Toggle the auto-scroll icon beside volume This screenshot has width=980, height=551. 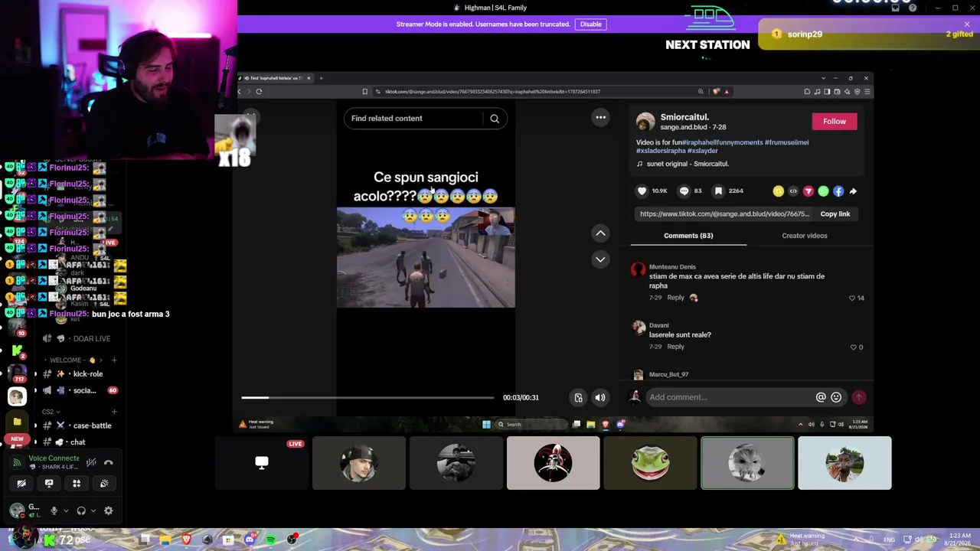579,397
